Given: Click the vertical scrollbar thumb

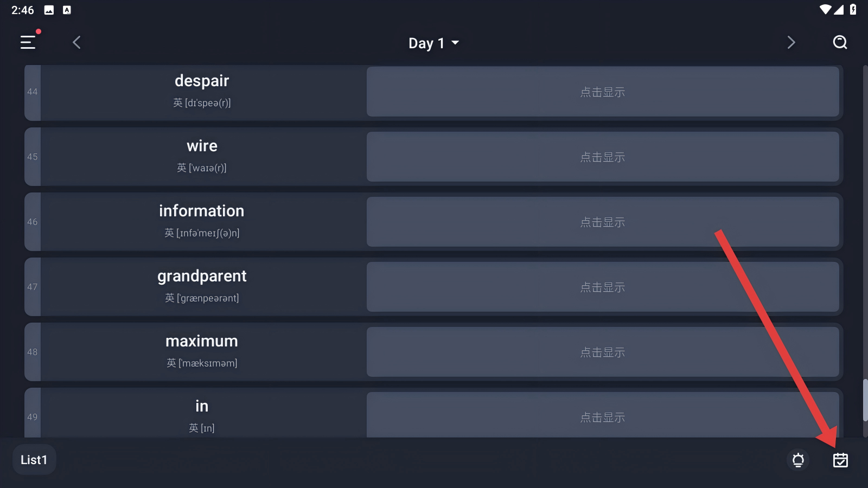Looking at the screenshot, I should 865,400.
